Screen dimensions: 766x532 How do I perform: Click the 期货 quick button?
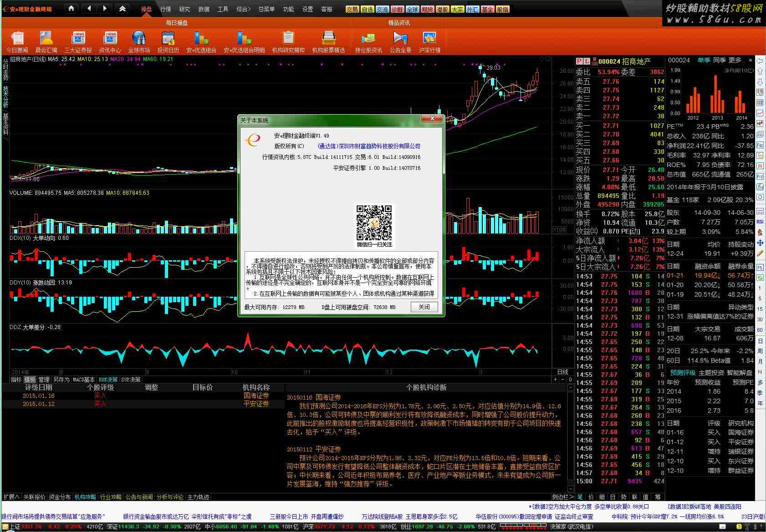pyautogui.click(x=428, y=9)
